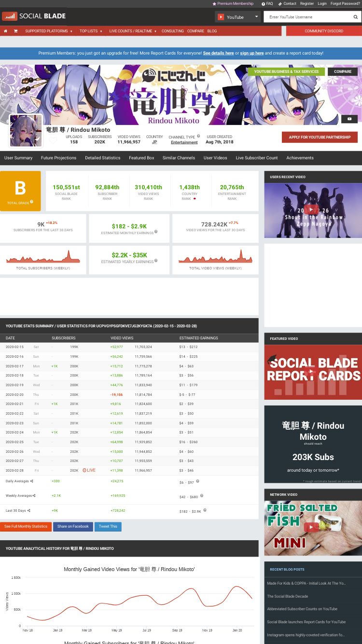This screenshot has width=362, height=644.
Task: Click help icon beside Total Grade
Action: pyautogui.click(x=32, y=202)
